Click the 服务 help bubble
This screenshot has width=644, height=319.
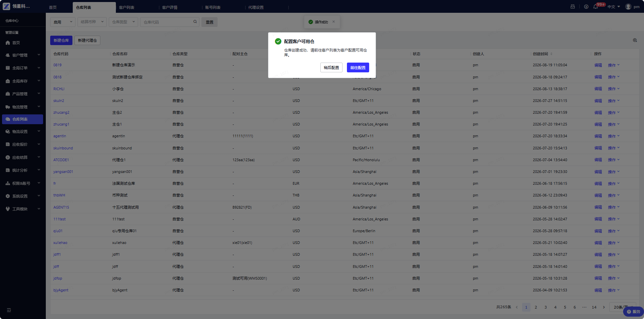click(633, 312)
